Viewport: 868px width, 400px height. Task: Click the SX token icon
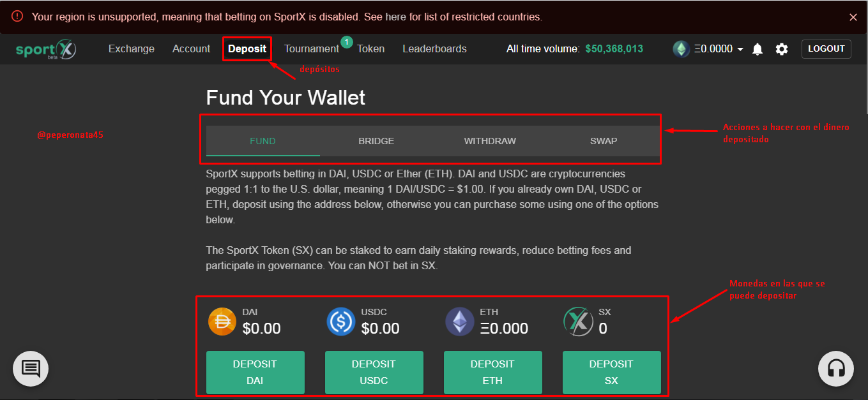(579, 322)
